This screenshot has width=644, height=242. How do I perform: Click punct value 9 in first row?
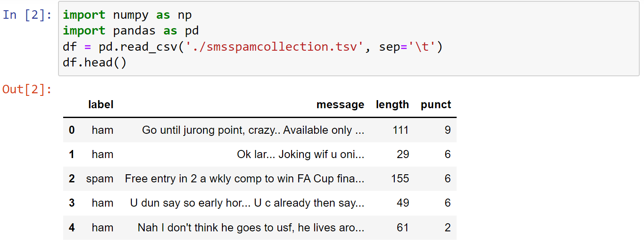[447, 130]
